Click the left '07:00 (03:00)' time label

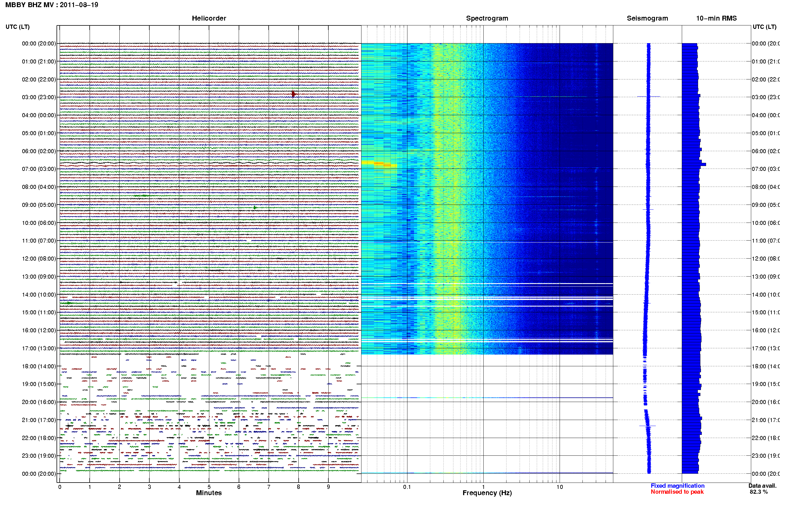pos(39,169)
